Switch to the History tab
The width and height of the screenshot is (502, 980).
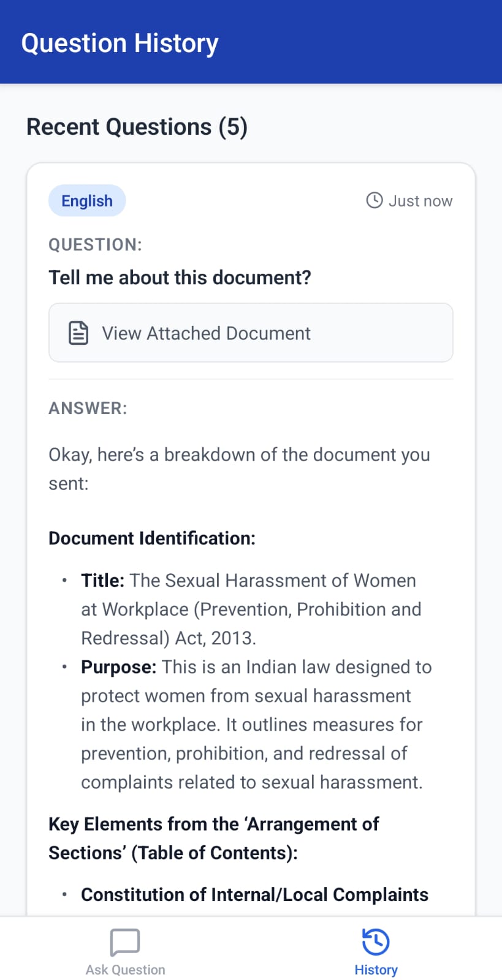tap(376, 951)
